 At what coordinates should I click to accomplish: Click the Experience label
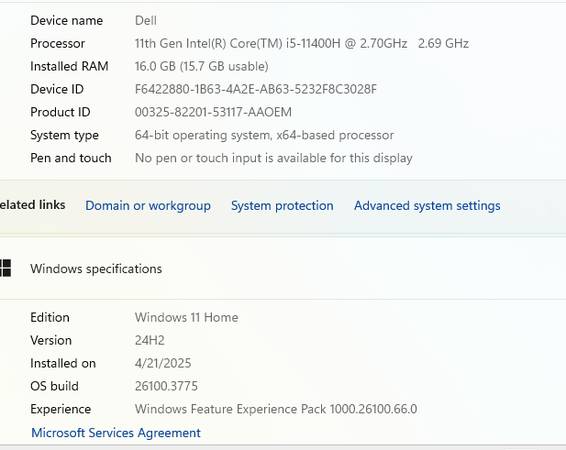click(60, 409)
